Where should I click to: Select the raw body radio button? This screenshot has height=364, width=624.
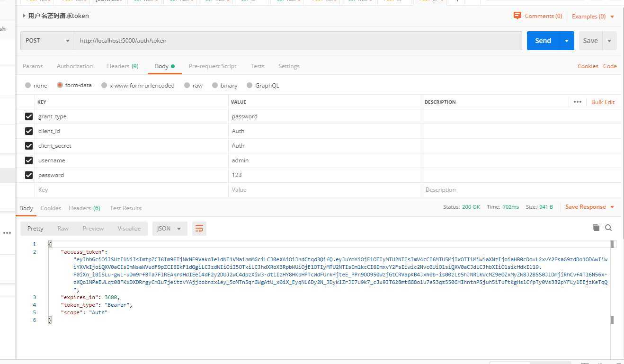(x=187, y=85)
